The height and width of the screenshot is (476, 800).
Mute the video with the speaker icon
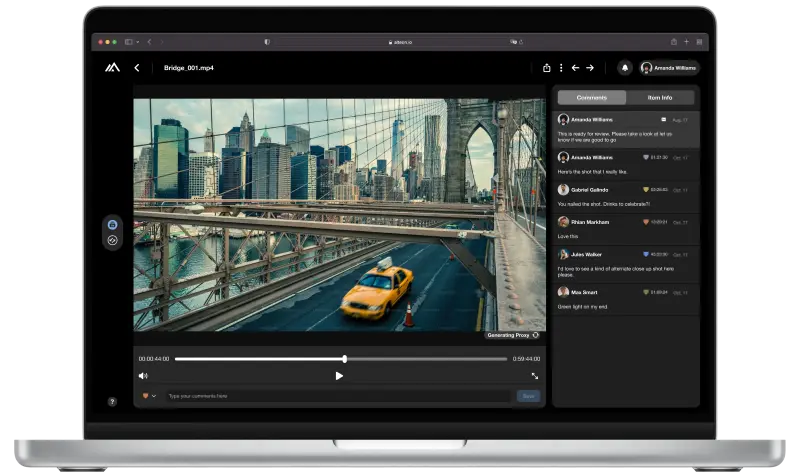coord(143,376)
